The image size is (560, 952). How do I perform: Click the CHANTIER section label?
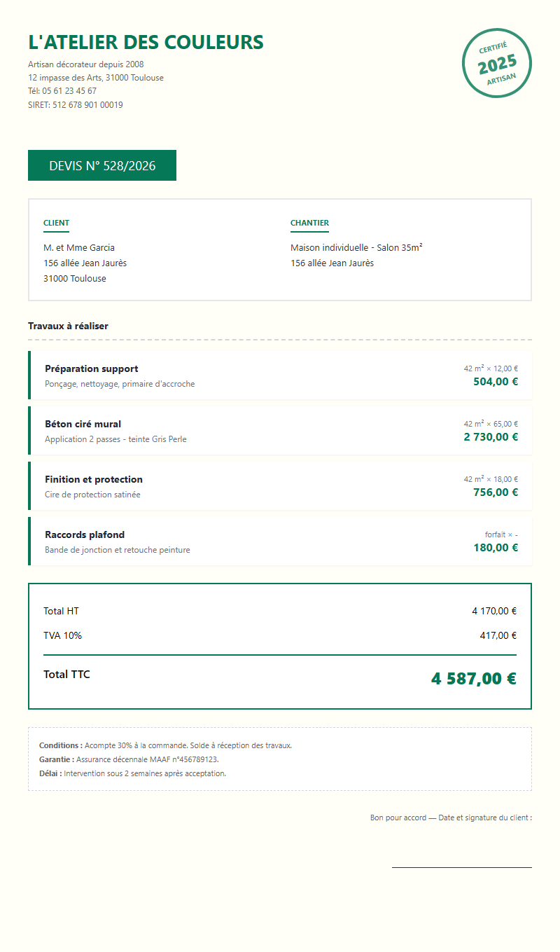(309, 223)
